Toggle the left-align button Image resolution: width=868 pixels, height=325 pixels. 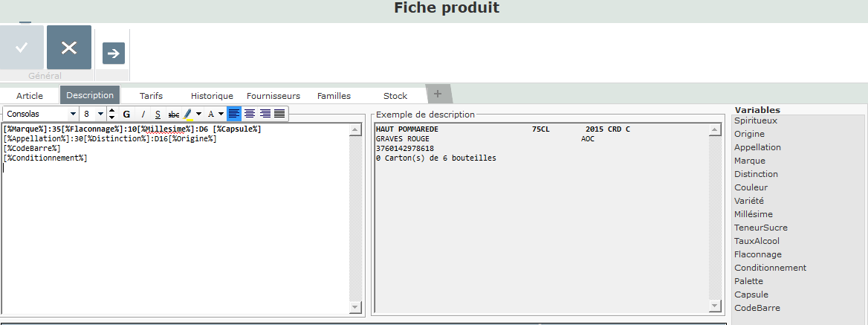[x=234, y=114]
